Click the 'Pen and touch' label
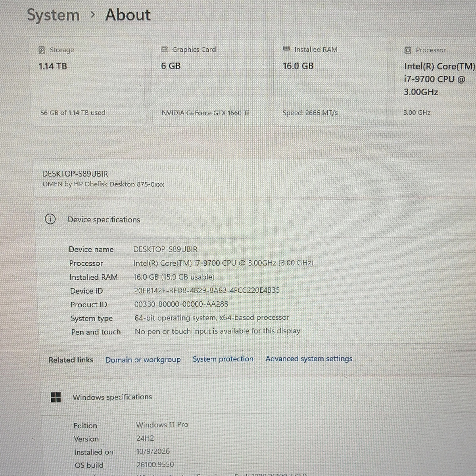 [x=96, y=332]
